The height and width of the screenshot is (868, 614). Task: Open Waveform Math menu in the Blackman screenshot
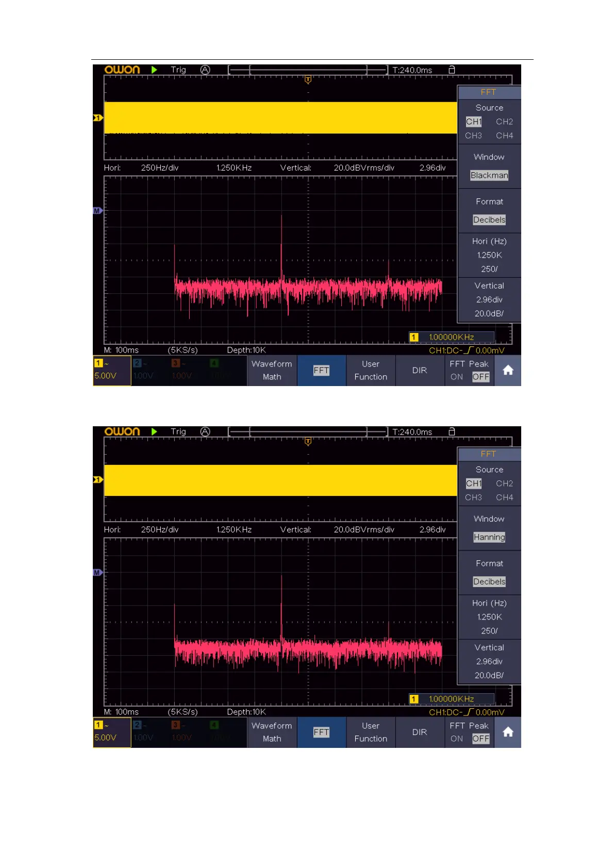click(272, 370)
